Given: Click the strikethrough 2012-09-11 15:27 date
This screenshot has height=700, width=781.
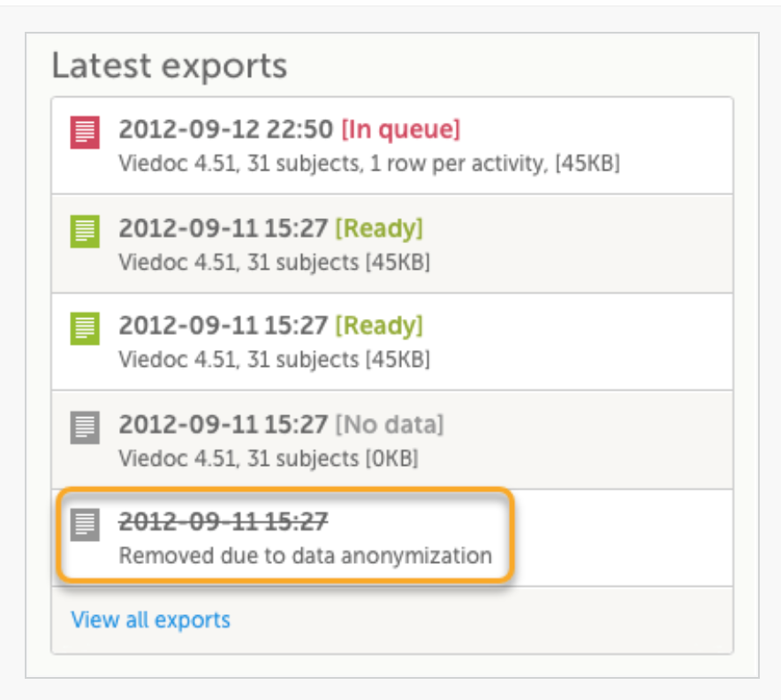Looking at the screenshot, I should [224, 522].
